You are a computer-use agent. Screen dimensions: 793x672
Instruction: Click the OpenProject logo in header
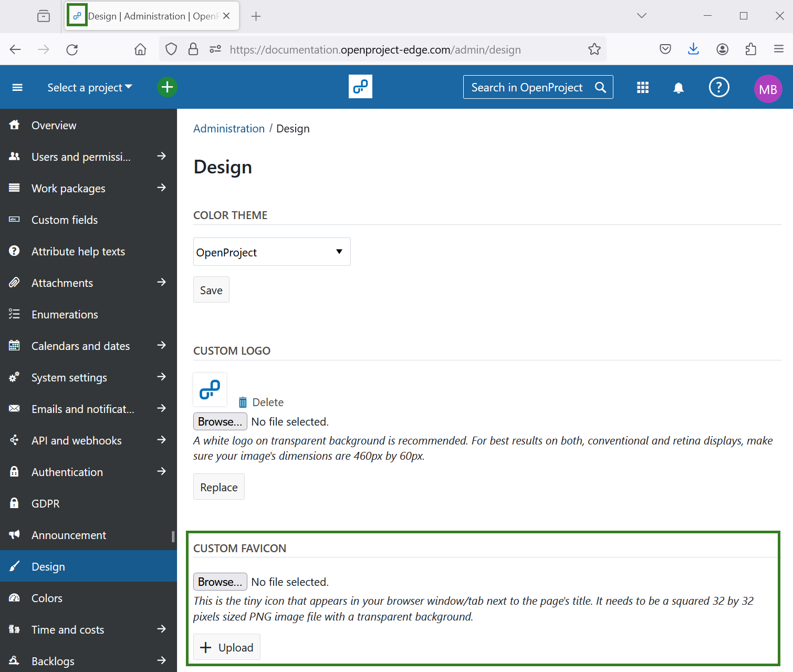coord(360,87)
